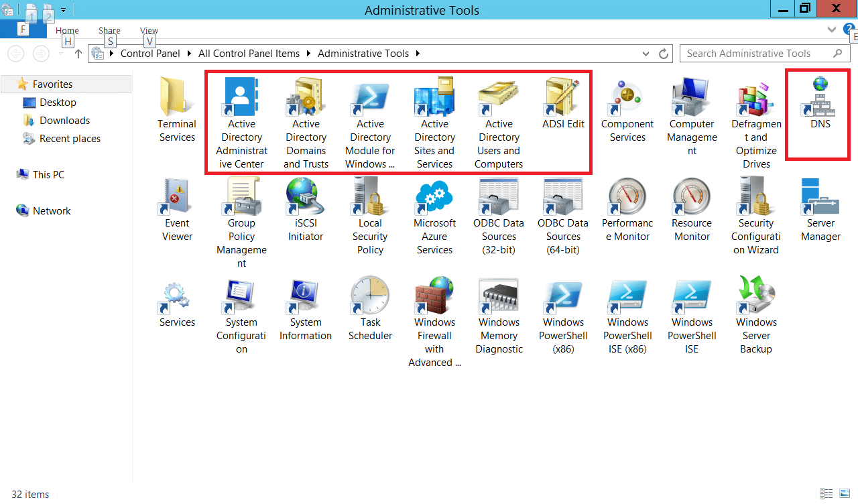Select Downloads under Favorites

click(64, 121)
